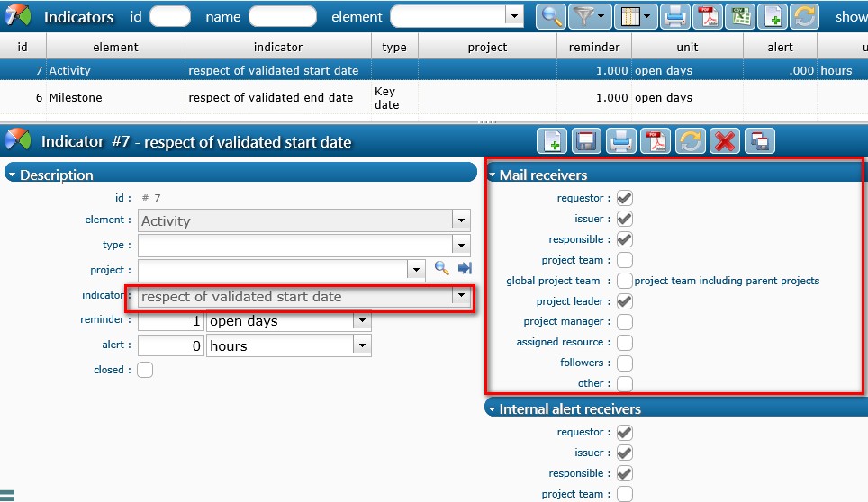
Task: Click the splitter handle between list and detail
Action: tap(487, 122)
